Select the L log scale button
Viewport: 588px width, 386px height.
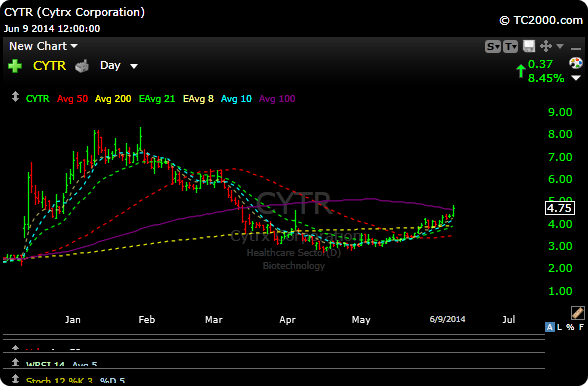[x=560, y=327]
